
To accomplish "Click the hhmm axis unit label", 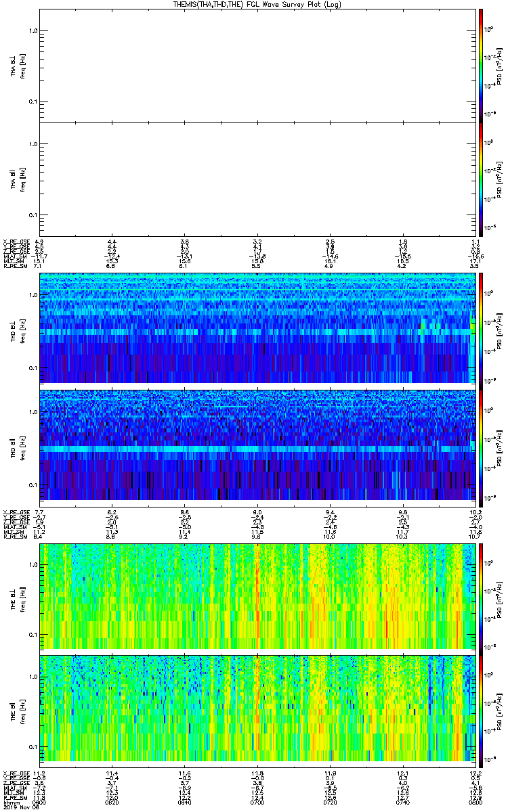I will click(10, 802).
